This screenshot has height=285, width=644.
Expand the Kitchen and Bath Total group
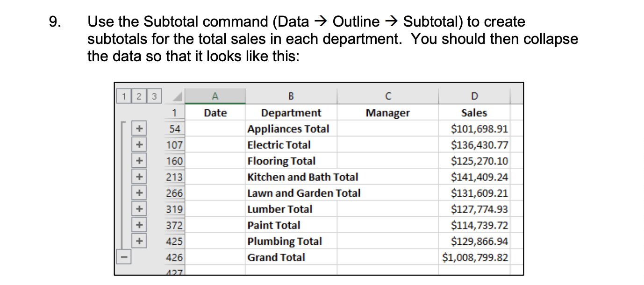click(139, 177)
